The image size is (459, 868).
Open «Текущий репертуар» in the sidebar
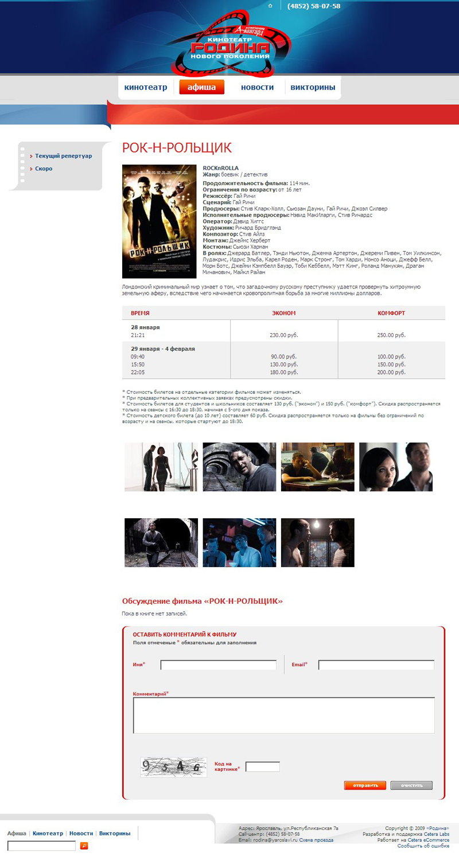[63, 156]
